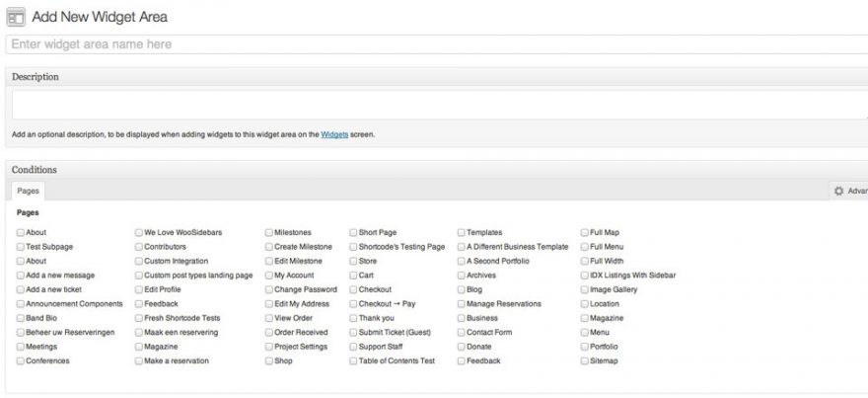Tick the Contact Form checkbox

coord(462,333)
